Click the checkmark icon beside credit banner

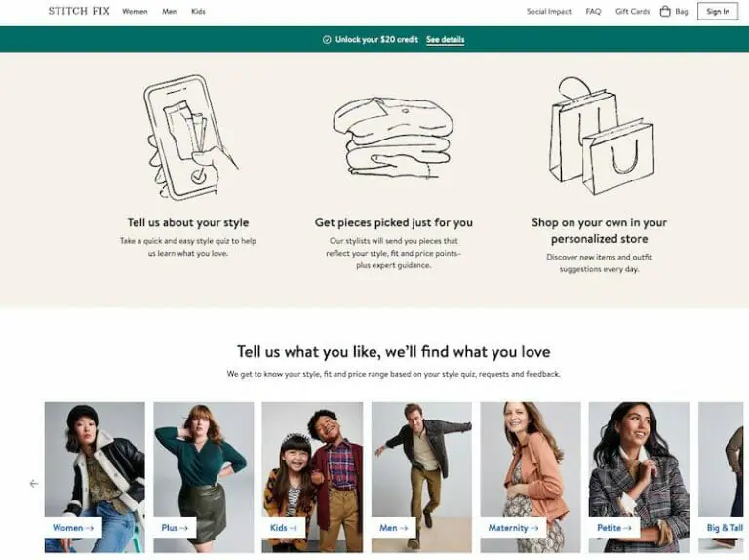click(327, 40)
